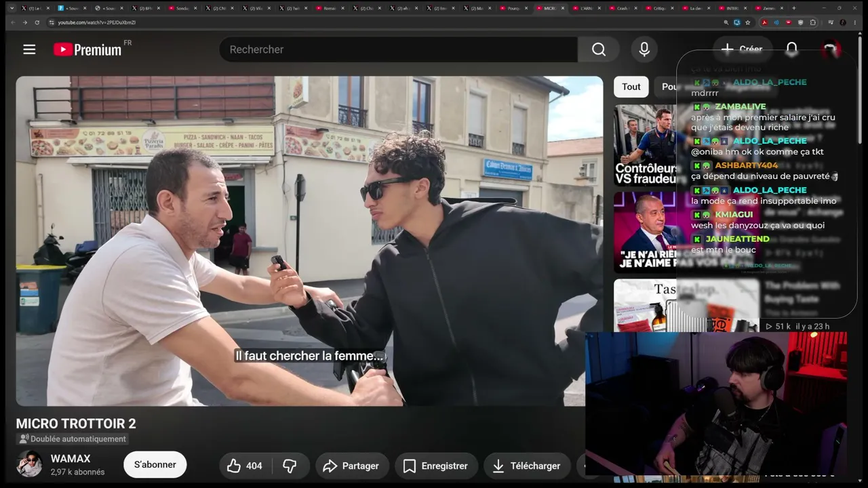Close the Zemmour tab
The height and width of the screenshot is (488, 868).
[x=782, y=8]
